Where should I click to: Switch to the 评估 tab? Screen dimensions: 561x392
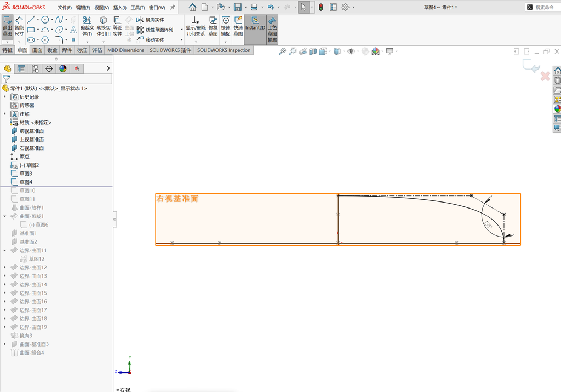97,50
